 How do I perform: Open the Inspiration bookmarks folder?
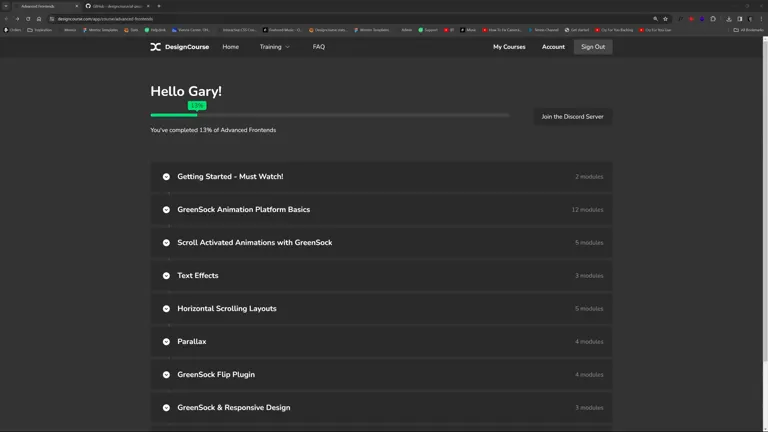(x=40, y=30)
